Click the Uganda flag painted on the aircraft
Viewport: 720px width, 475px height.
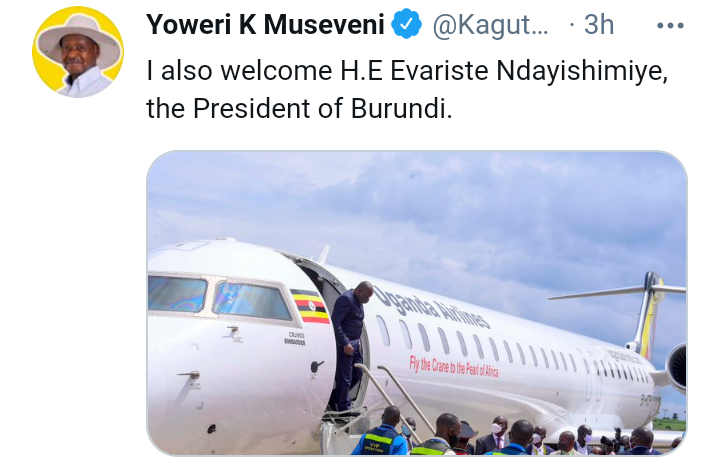click(310, 306)
